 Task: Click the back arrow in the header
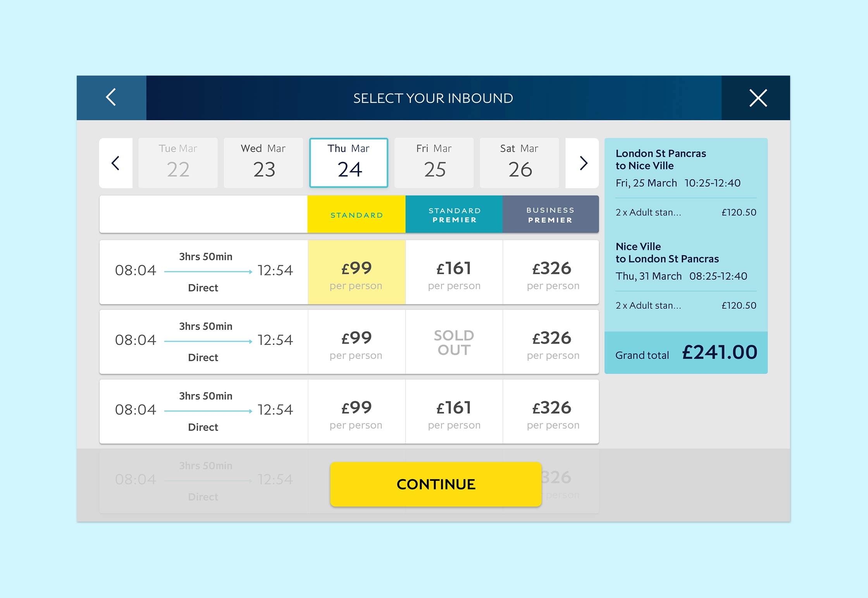click(x=111, y=97)
